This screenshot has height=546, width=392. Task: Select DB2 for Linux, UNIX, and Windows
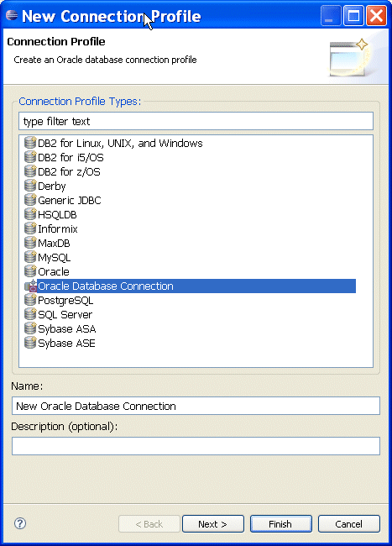coord(120,143)
